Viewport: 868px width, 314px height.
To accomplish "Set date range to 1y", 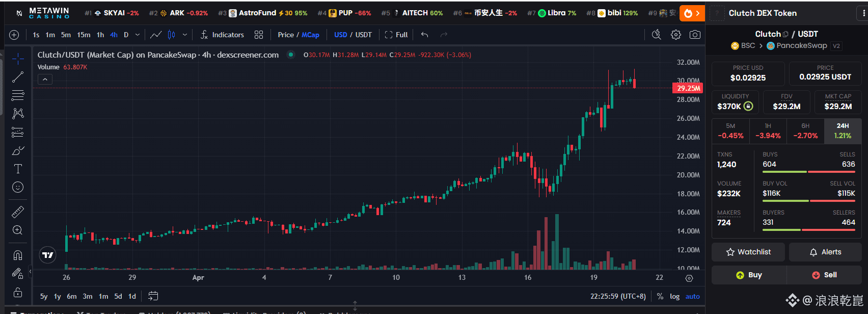I will [58, 296].
